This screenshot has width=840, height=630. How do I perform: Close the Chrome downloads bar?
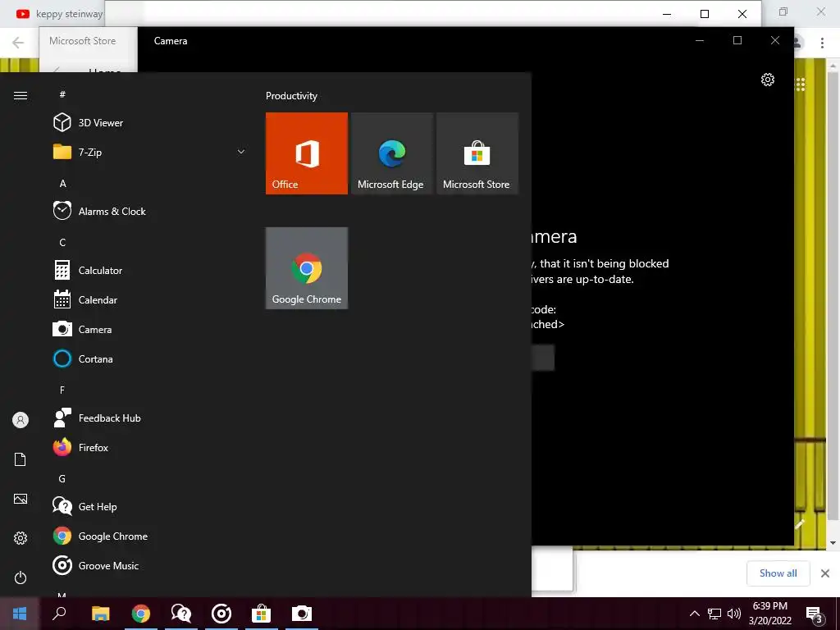(825, 573)
